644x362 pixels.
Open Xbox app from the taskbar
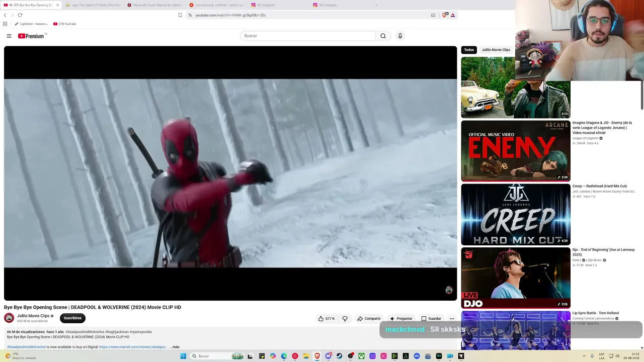click(x=361, y=356)
